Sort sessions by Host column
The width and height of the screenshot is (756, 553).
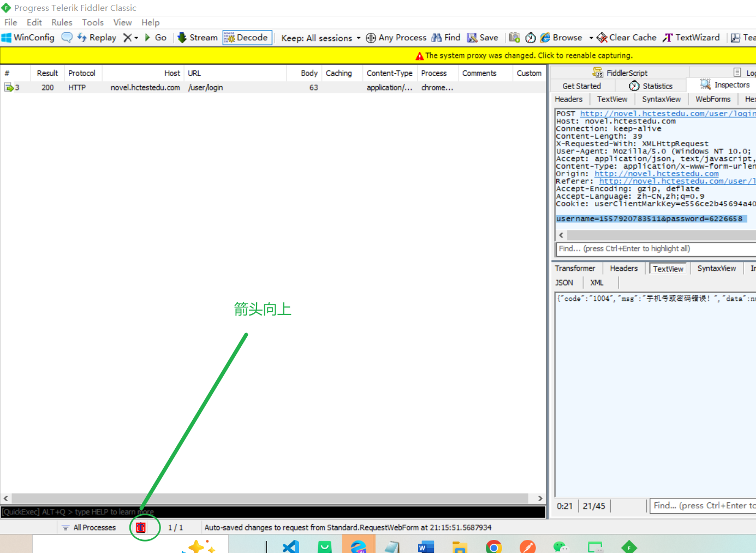(143, 73)
